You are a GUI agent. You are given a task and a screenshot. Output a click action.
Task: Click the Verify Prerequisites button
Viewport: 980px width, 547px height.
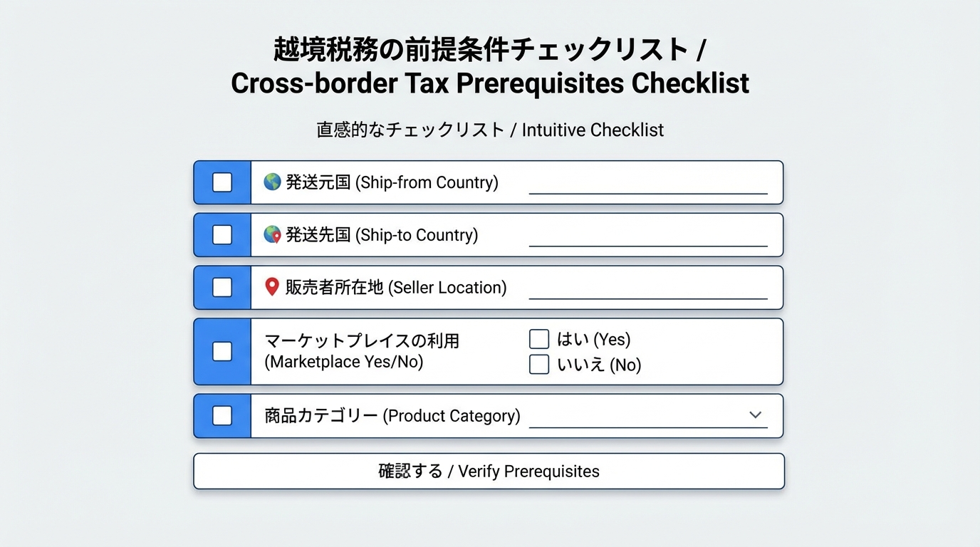489,471
